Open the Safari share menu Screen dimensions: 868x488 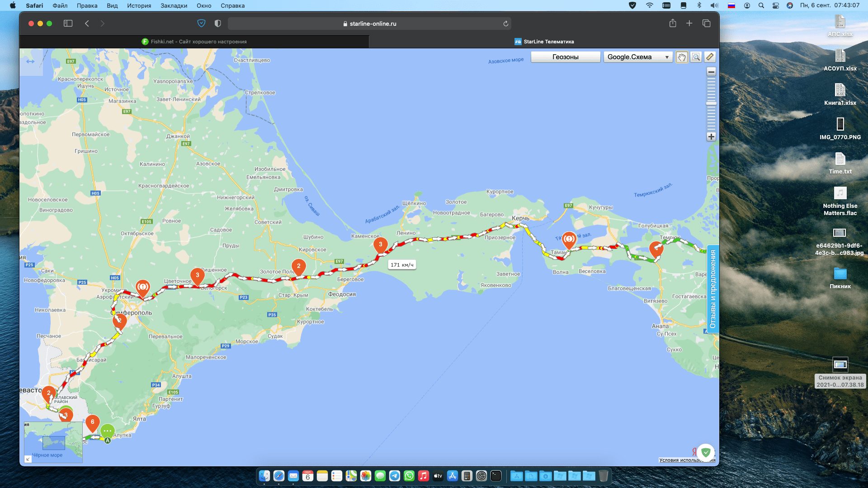point(673,23)
